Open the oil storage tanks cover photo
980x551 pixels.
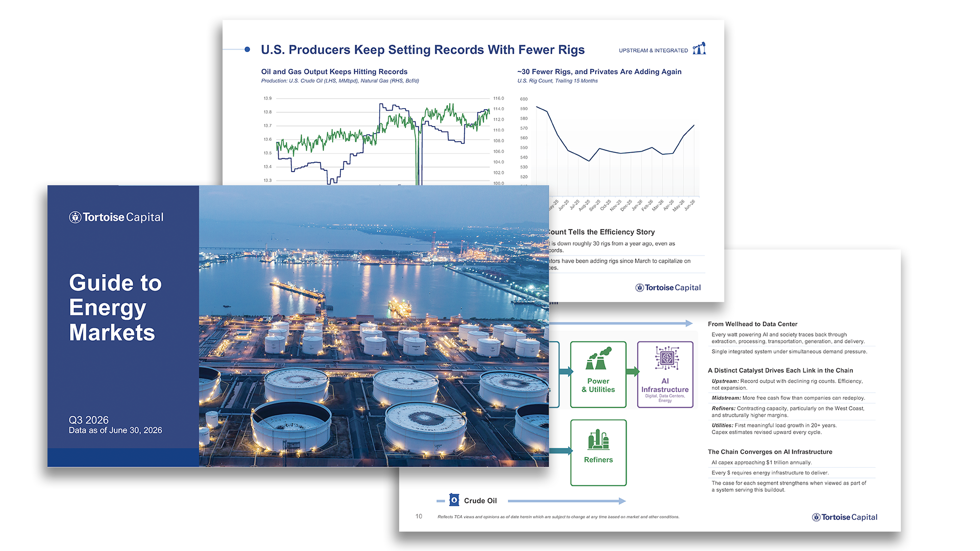374,326
